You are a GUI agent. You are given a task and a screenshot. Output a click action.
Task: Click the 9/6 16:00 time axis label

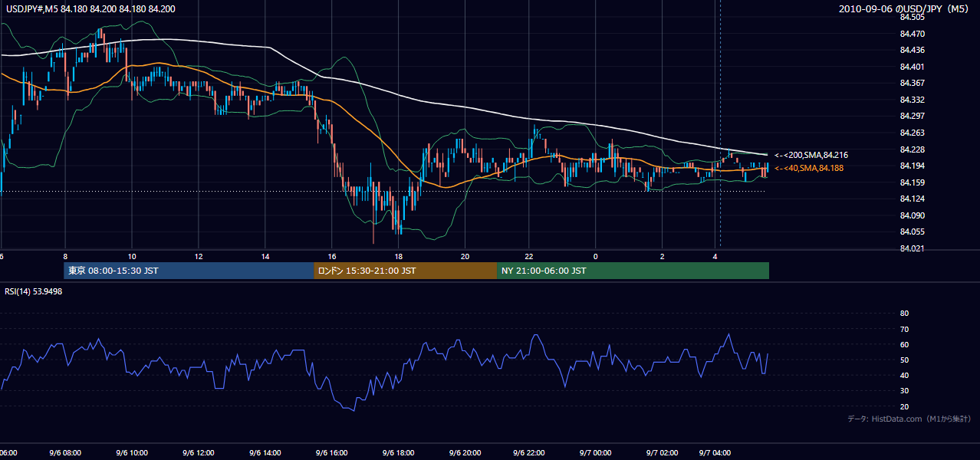coord(332,453)
